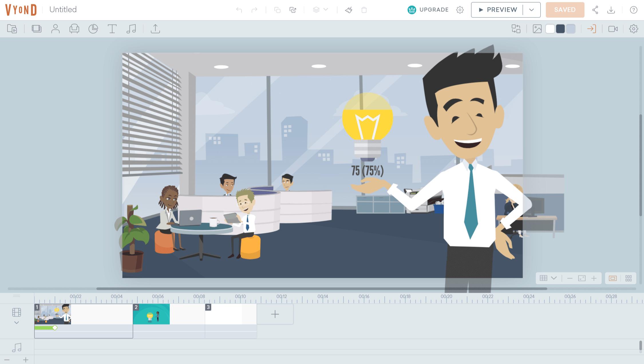Open the Props chair icon
The width and height of the screenshot is (644, 364).
(x=74, y=29)
